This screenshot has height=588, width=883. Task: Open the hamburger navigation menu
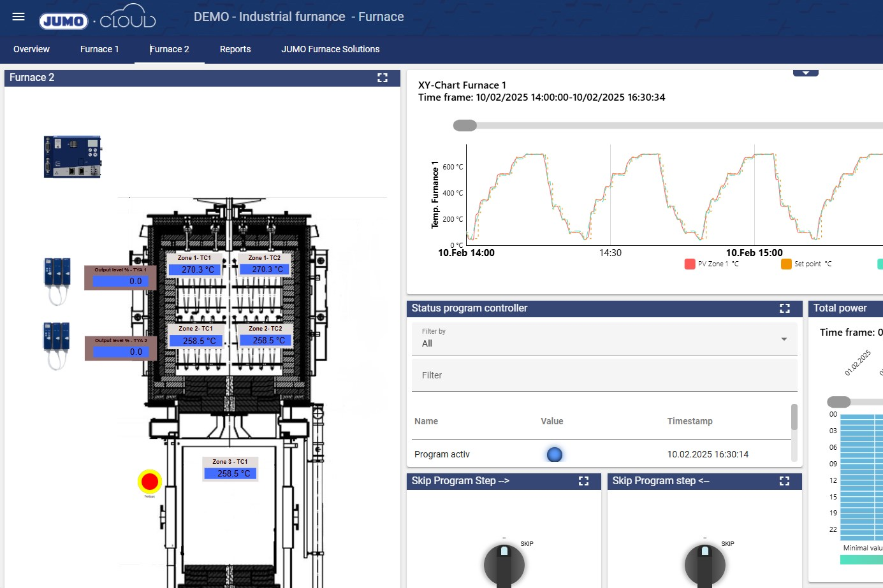pos(18,17)
